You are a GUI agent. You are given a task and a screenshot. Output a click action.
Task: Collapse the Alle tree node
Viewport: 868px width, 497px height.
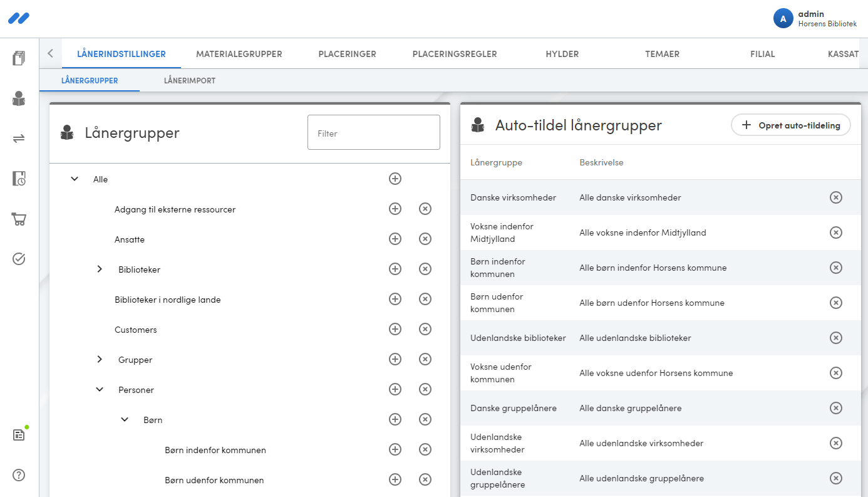pos(75,179)
